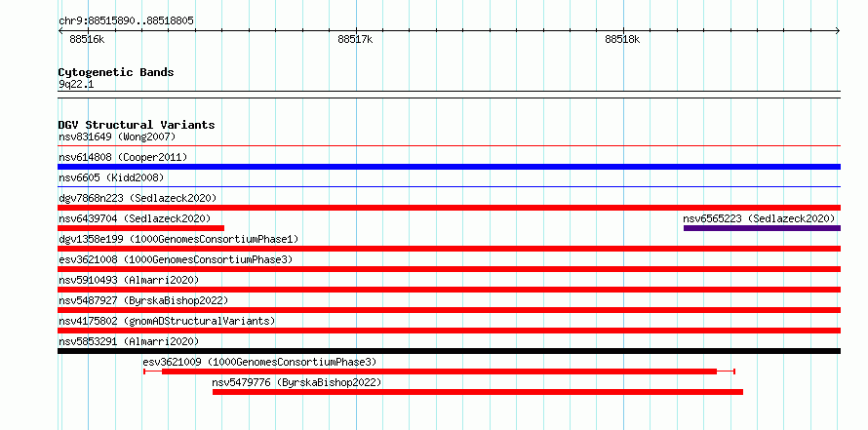Click the nsv6439704 (Sedlazeck2020) label
Screen dimensions: 868x430
tap(135, 218)
